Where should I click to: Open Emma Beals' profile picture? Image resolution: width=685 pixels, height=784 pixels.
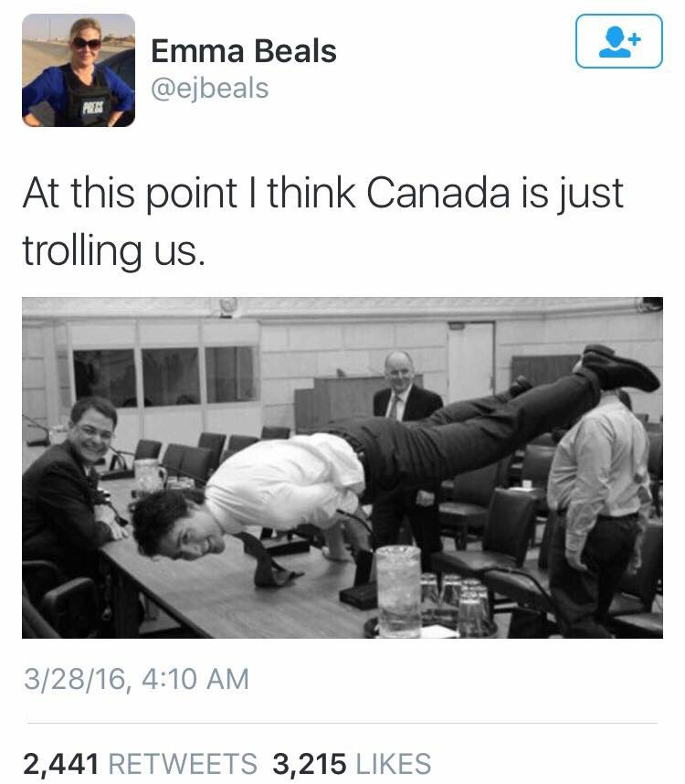pos(79,70)
